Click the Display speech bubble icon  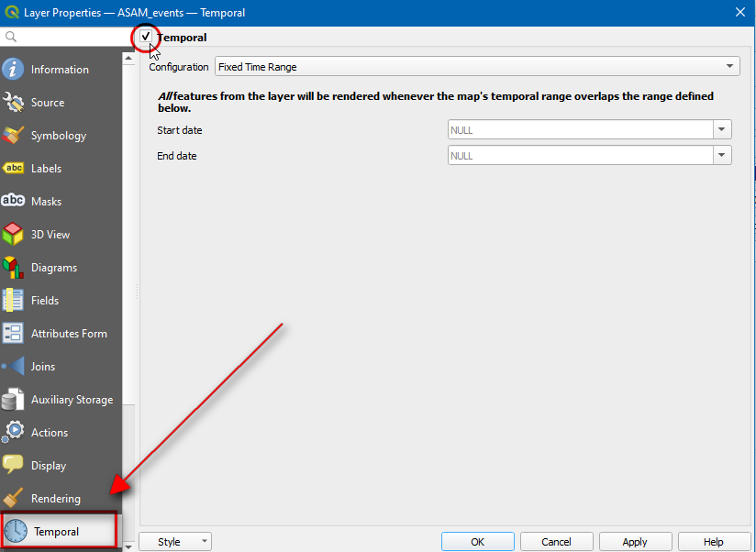pos(14,466)
